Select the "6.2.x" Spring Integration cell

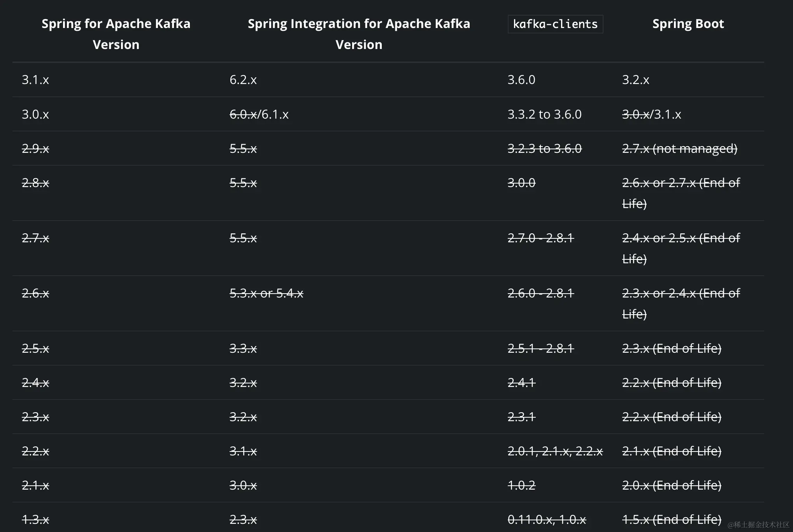243,80
